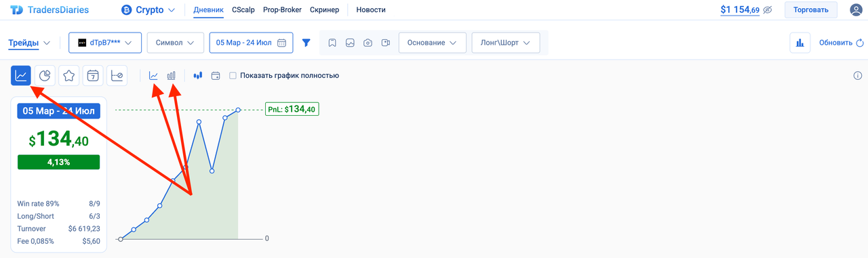The width and height of the screenshot is (868, 258).
Task: Click the Торговать button
Action: 811,10
